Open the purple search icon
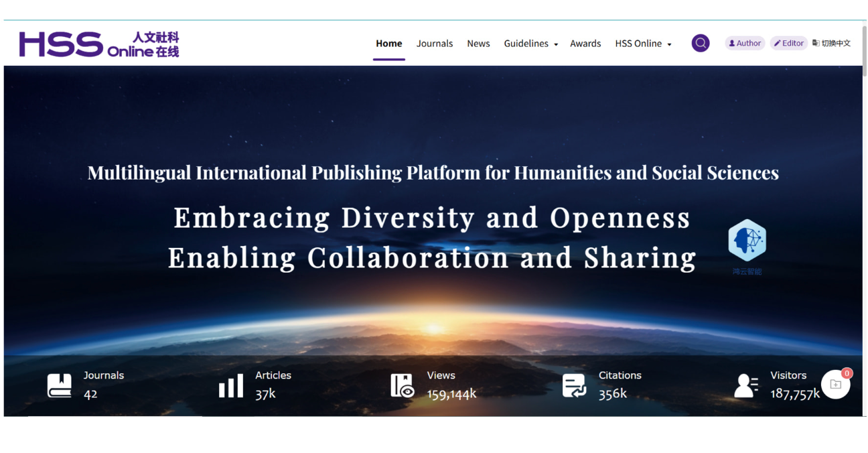868x453 pixels. [701, 44]
